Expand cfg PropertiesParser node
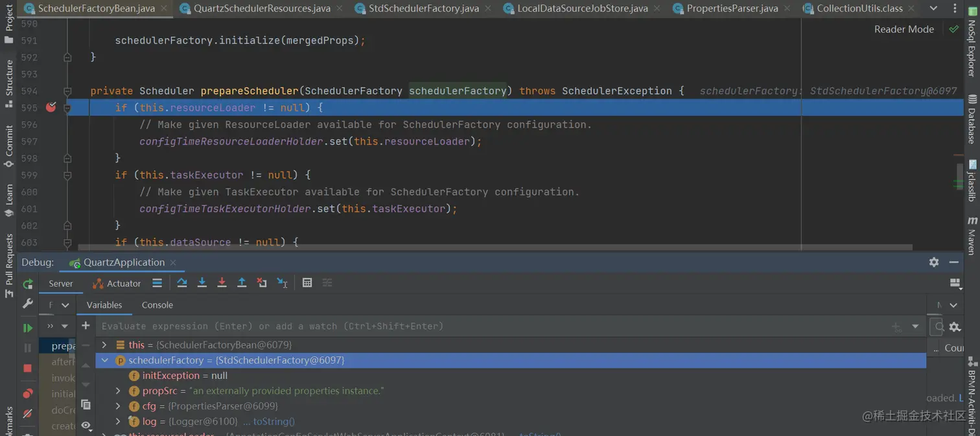The height and width of the screenshot is (436, 980). pos(118,406)
